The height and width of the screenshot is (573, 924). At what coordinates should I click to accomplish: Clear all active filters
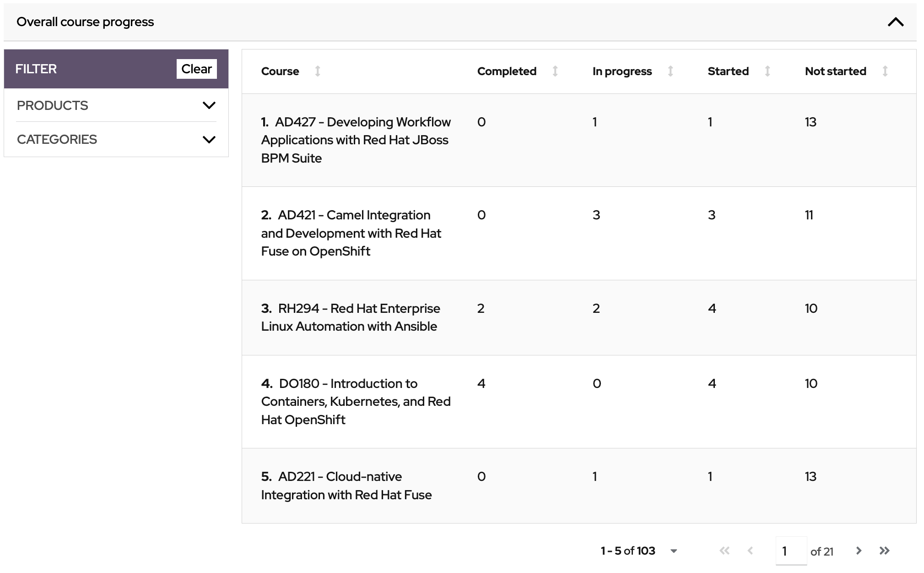point(196,68)
